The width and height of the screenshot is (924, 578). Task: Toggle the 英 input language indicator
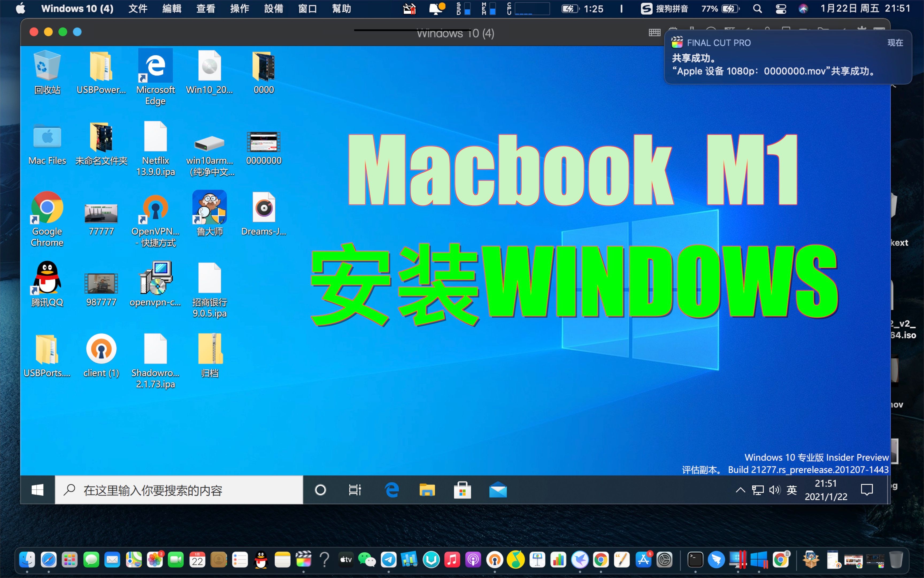pos(792,490)
